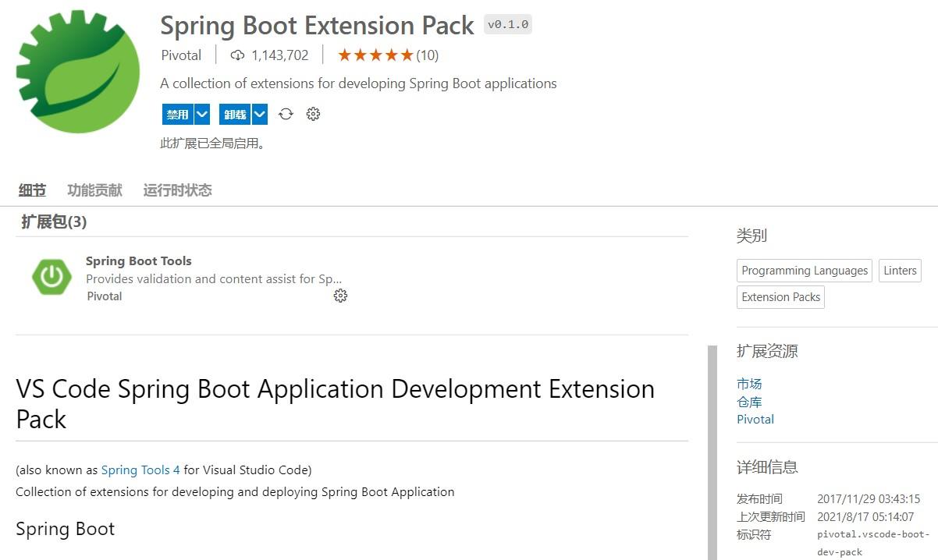Image resolution: width=938 pixels, height=560 pixels.
Task: Click the five-star rating
Action: (x=375, y=55)
